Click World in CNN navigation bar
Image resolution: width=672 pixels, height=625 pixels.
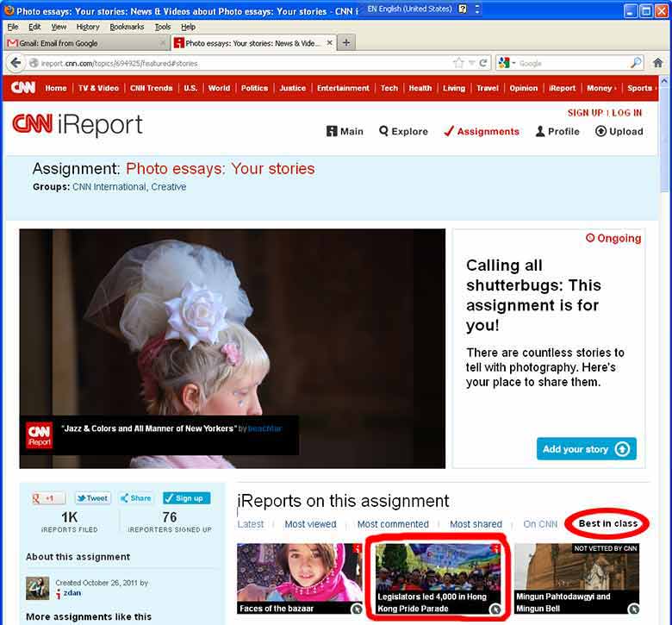tap(219, 88)
